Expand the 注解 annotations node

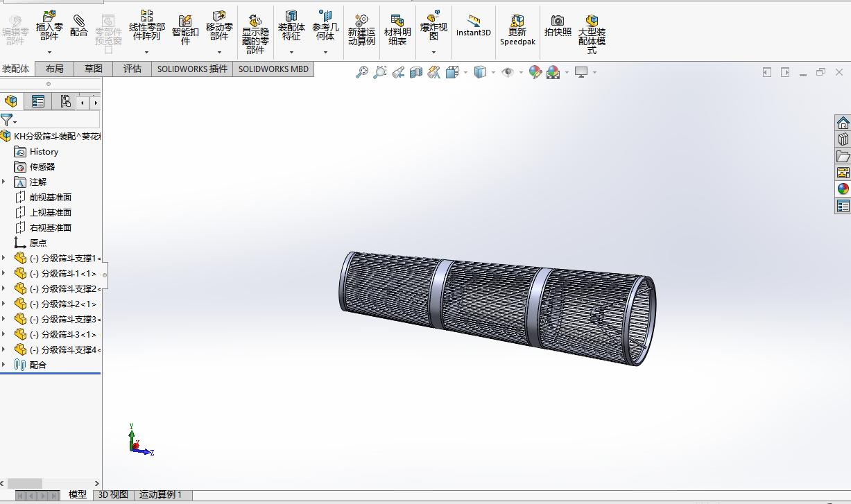point(4,182)
